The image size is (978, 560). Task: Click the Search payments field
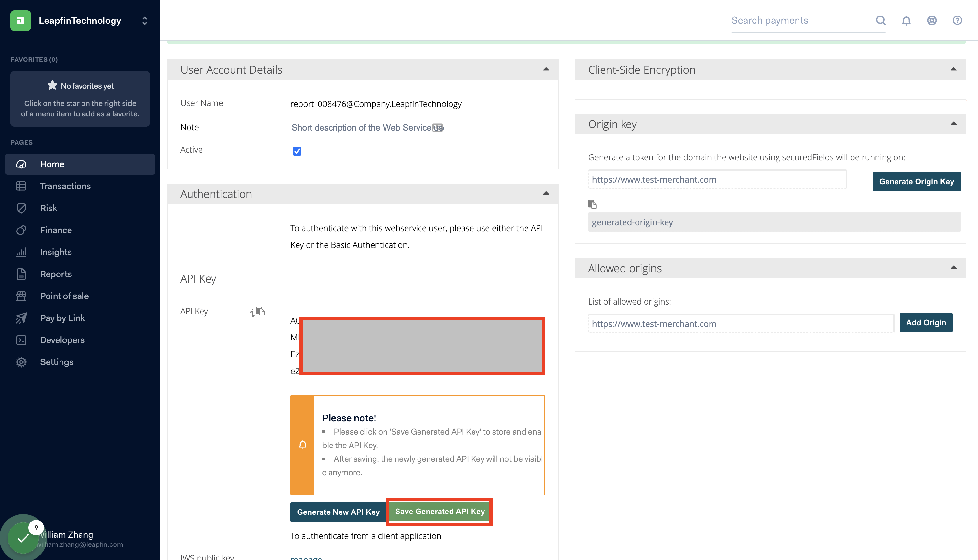click(x=800, y=20)
